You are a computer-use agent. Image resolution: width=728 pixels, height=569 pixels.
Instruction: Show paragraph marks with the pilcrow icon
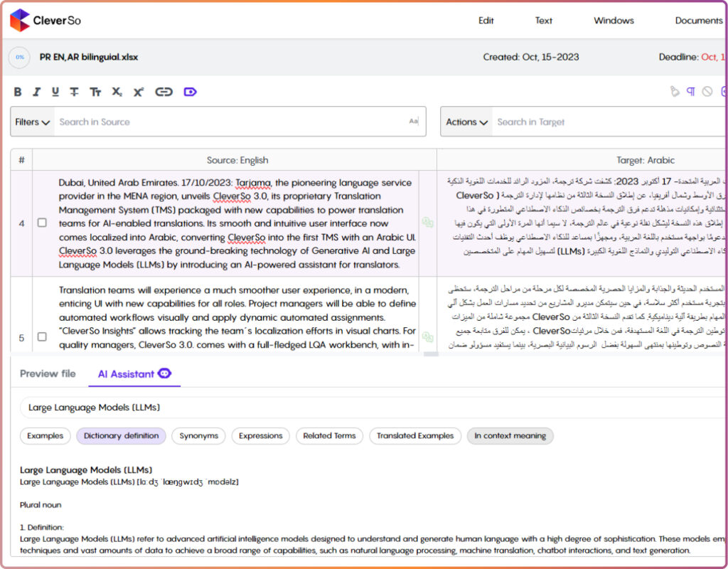click(x=690, y=92)
